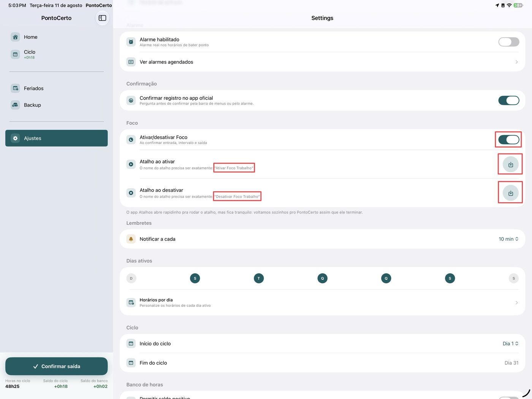
Task: Click the icon beside Horários por dia
Action: point(131,302)
